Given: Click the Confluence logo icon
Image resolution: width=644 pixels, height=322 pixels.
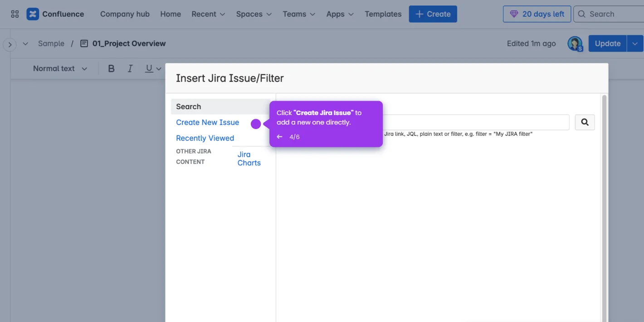Looking at the screenshot, I should pyautogui.click(x=33, y=14).
